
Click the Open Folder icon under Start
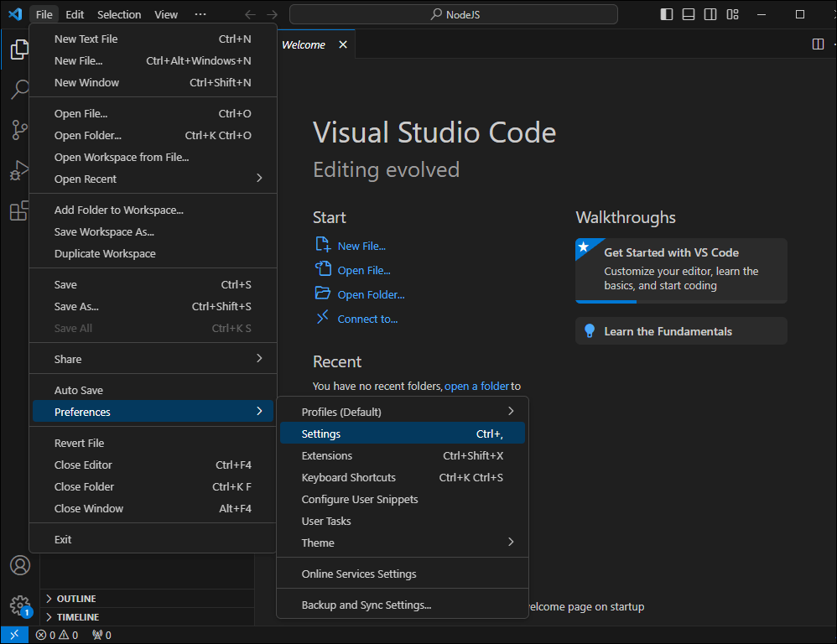(323, 293)
